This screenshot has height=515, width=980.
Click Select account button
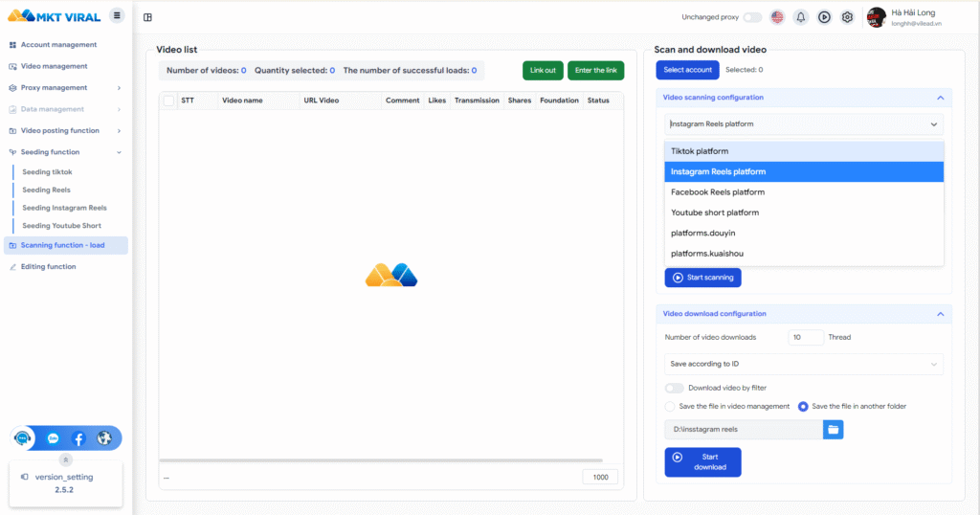tap(687, 70)
